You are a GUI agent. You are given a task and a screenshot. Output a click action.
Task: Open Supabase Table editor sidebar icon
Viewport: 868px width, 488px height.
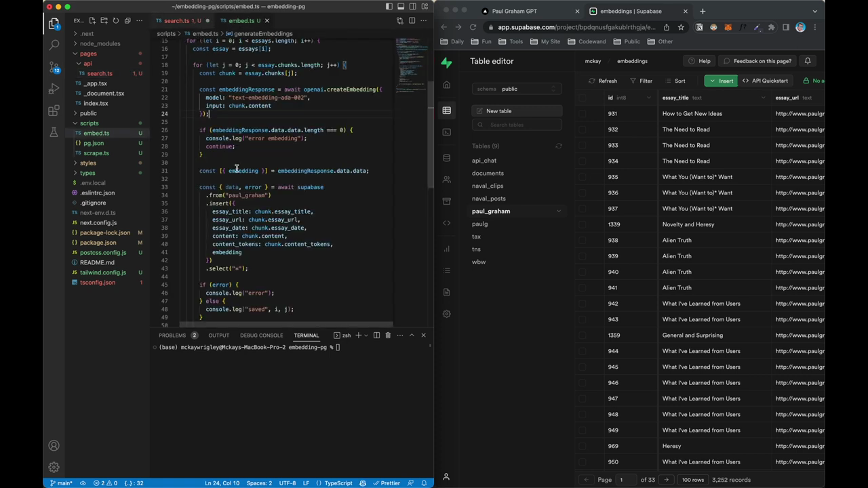pyautogui.click(x=446, y=110)
